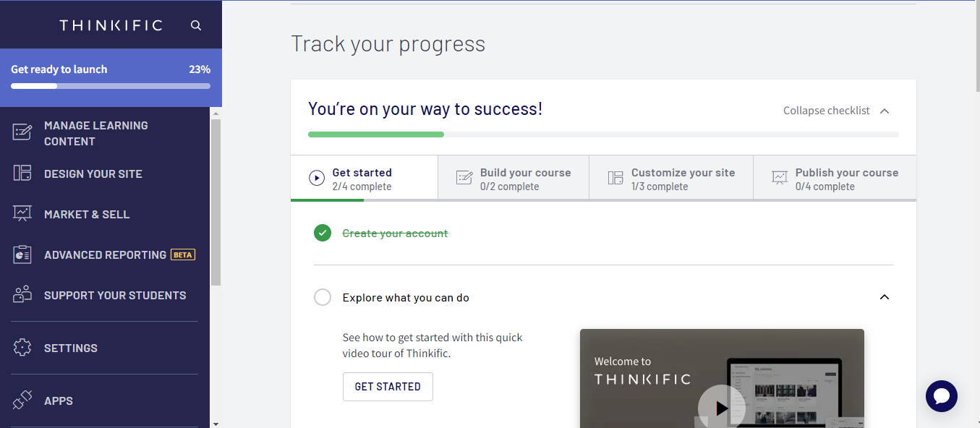
Task: Open Manage Learning Content icon
Action: coord(22,132)
